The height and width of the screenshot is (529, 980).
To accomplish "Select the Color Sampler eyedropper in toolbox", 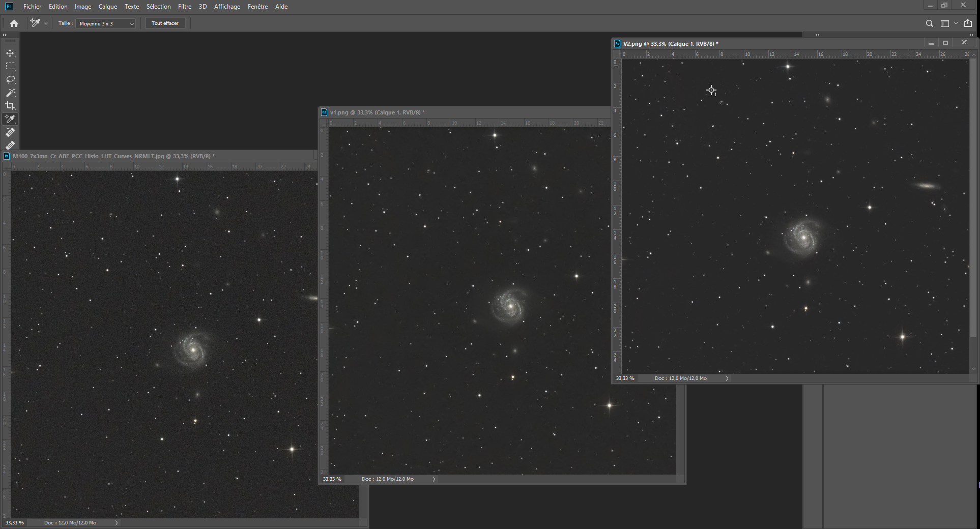I will coord(10,119).
